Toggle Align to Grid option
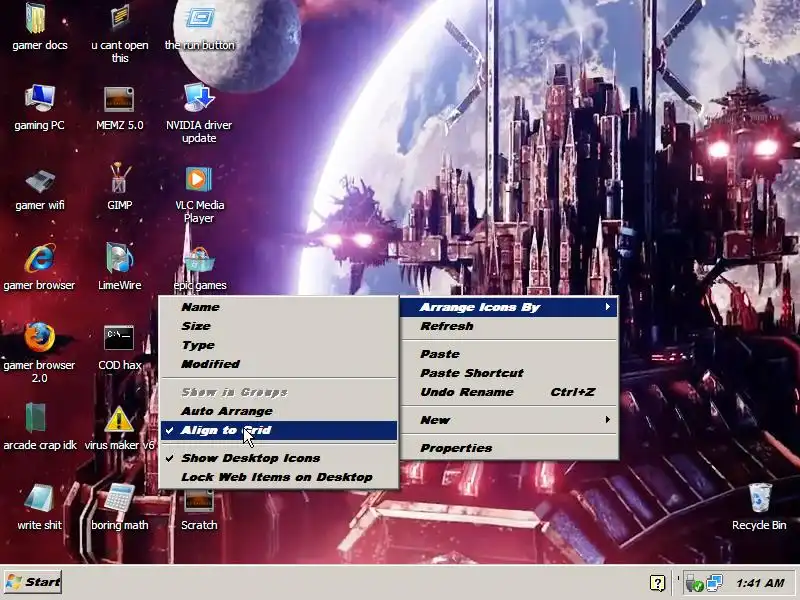The width and height of the screenshot is (800, 600). [x=279, y=430]
